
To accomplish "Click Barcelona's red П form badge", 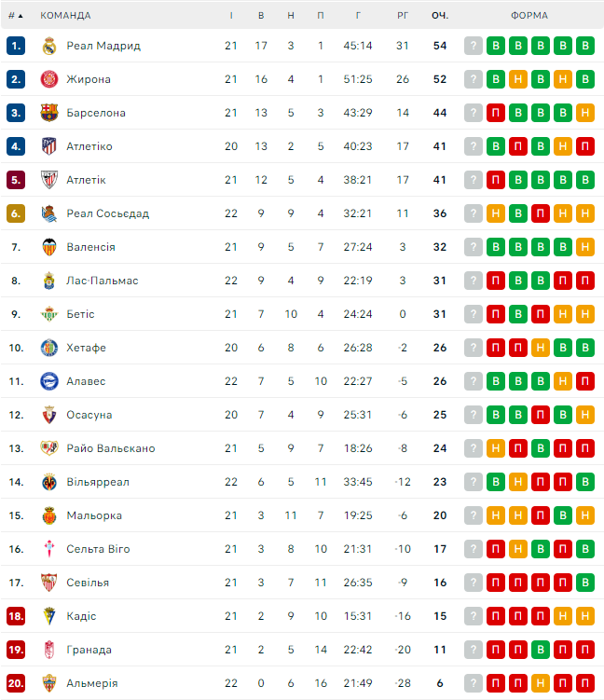I will pyautogui.click(x=496, y=113).
